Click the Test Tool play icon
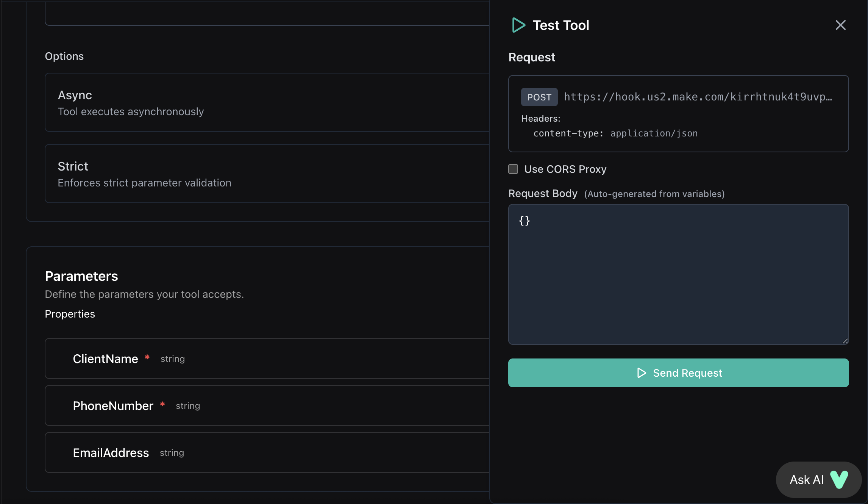The image size is (868, 504). [518, 25]
